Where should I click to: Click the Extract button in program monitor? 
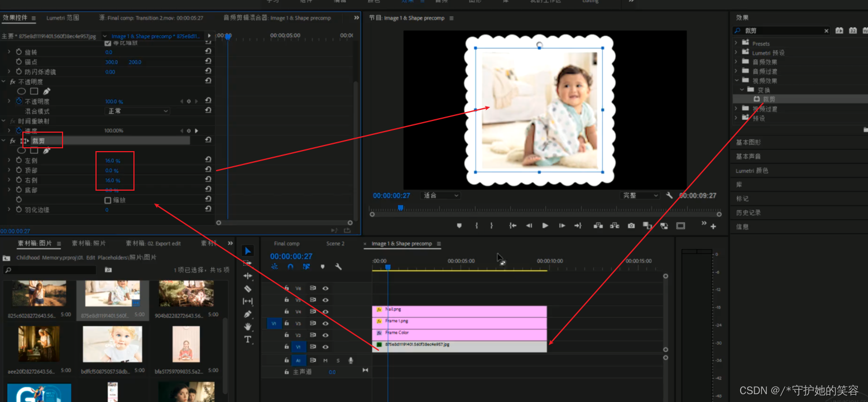click(615, 226)
